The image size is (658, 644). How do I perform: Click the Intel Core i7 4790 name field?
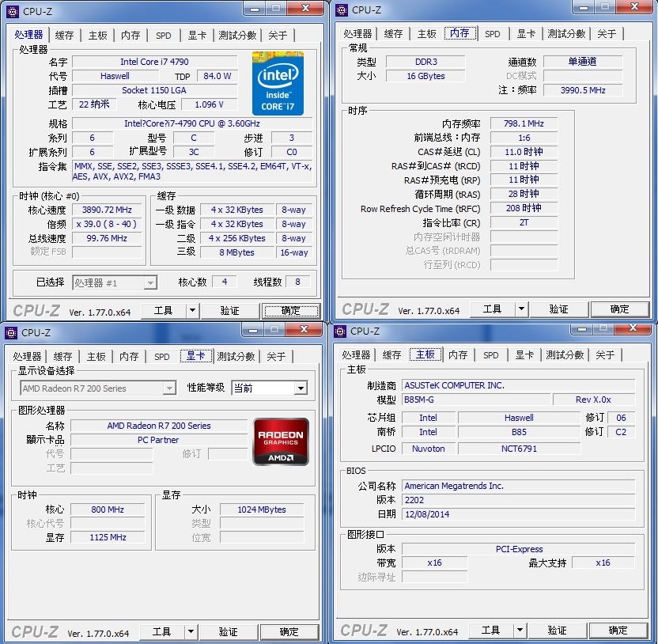click(154, 62)
